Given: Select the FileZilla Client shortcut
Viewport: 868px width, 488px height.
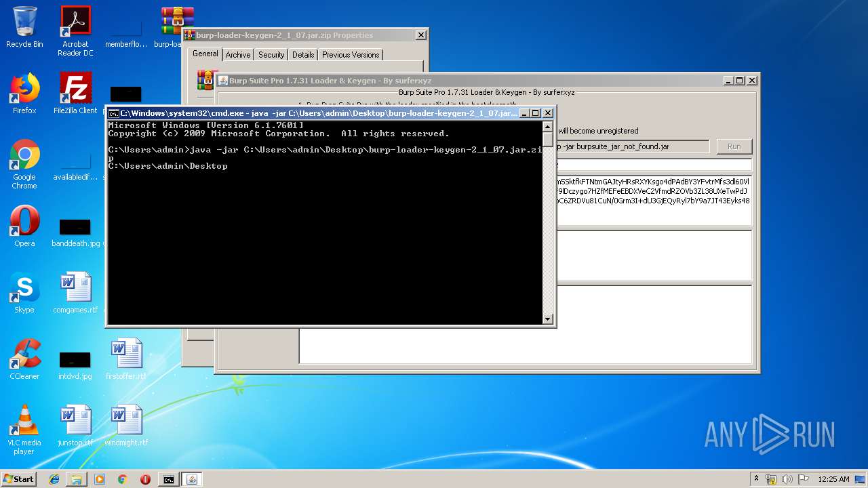Looking at the screenshot, I should tap(75, 94).
